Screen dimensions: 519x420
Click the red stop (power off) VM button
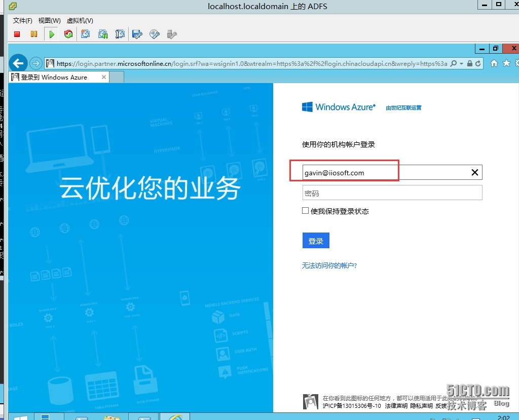click(17, 34)
